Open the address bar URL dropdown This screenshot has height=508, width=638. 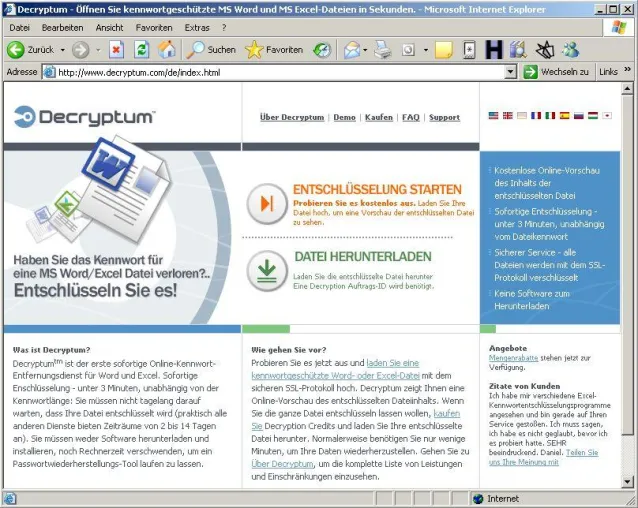tap(511, 72)
